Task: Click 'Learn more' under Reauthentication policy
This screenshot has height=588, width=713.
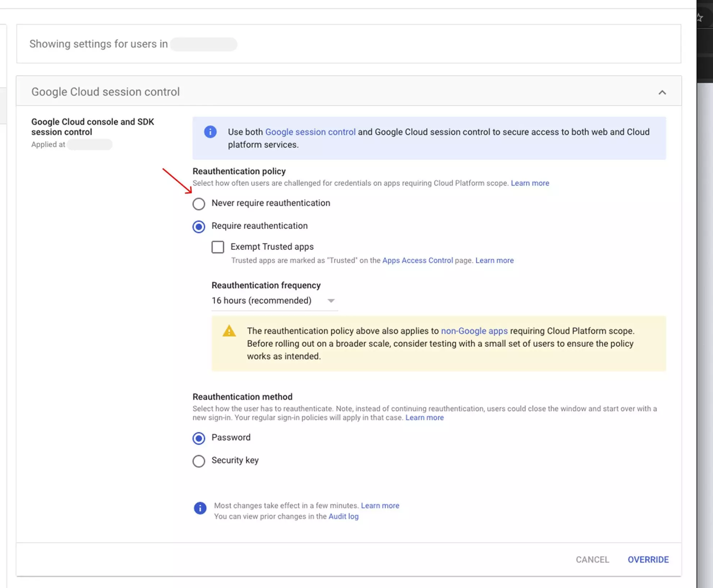Action: point(530,183)
